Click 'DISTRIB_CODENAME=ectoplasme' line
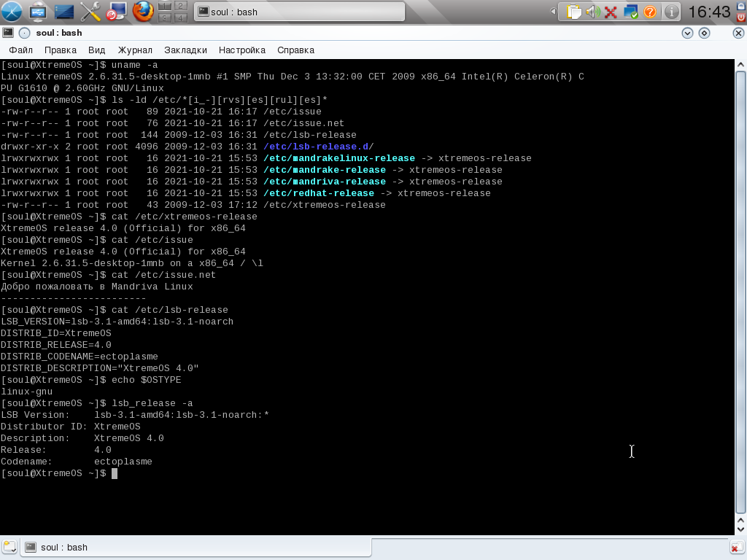747x560 pixels. coord(80,357)
